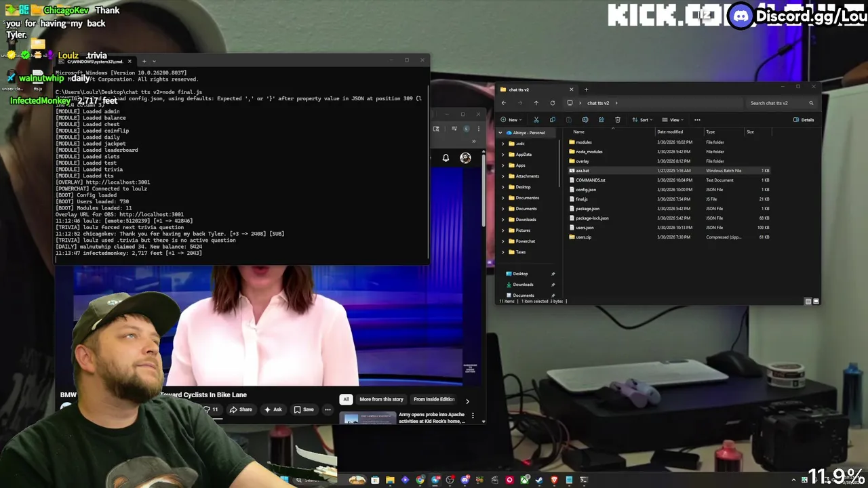Select the More from this story chip
Image resolution: width=868 pixels, height=488 pixels.
click(x=381, y=399)
